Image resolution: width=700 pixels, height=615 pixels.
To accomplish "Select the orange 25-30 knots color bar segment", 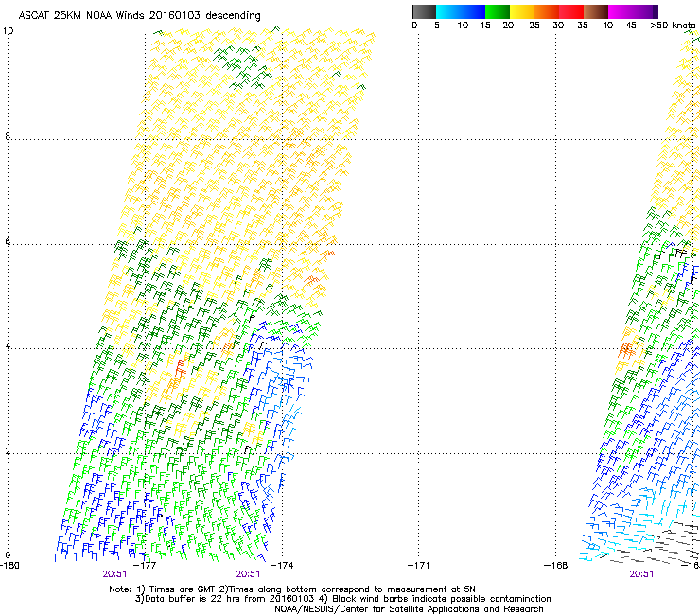I will point(547,11).
